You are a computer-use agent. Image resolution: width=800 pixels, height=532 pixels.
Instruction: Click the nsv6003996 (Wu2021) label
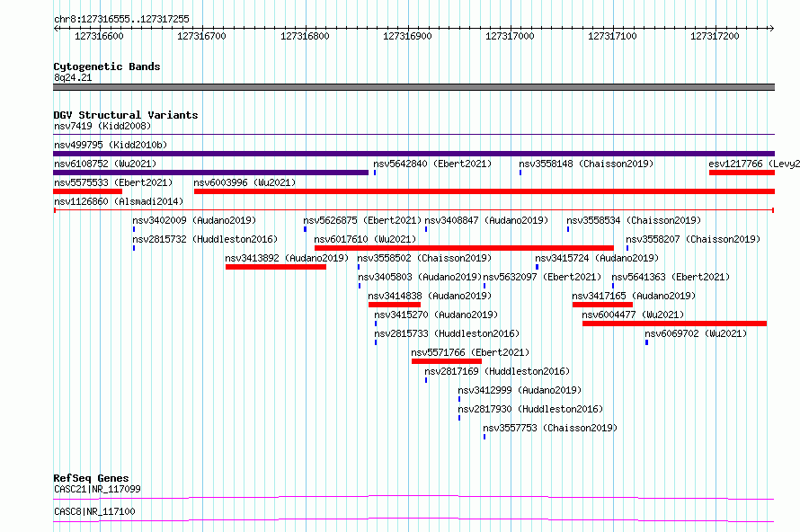click(x=244, y=182)
